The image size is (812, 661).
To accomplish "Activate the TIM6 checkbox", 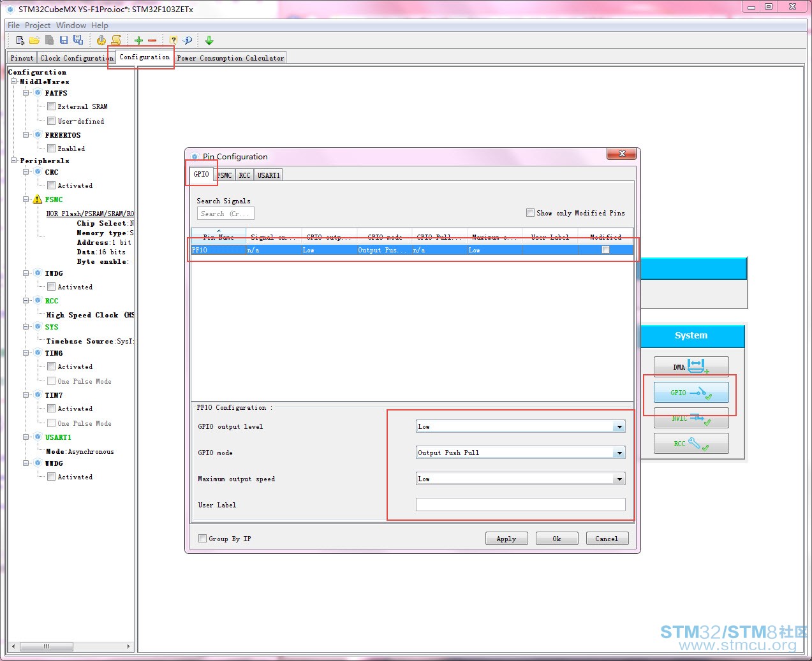I will [51, 366].
